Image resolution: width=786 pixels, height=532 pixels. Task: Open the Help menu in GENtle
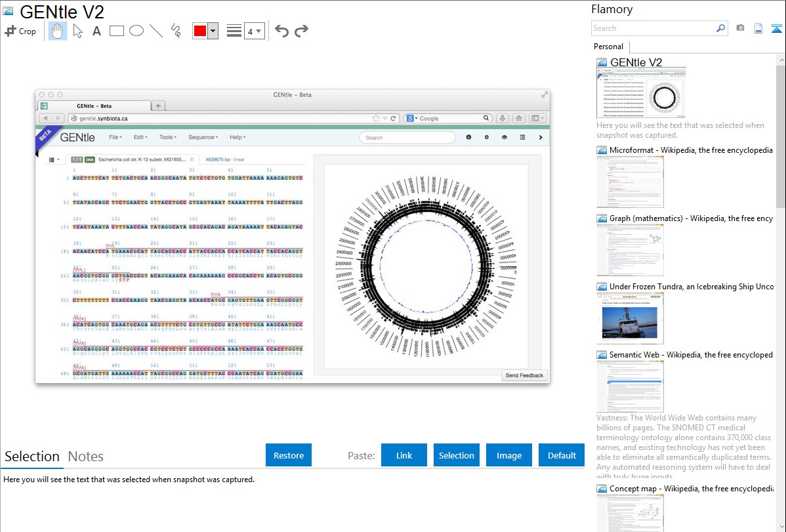click(238, 137)
